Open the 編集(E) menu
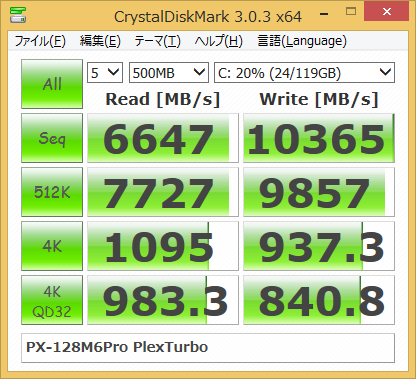This screenshot has height=379, width=416. (100, 41)
